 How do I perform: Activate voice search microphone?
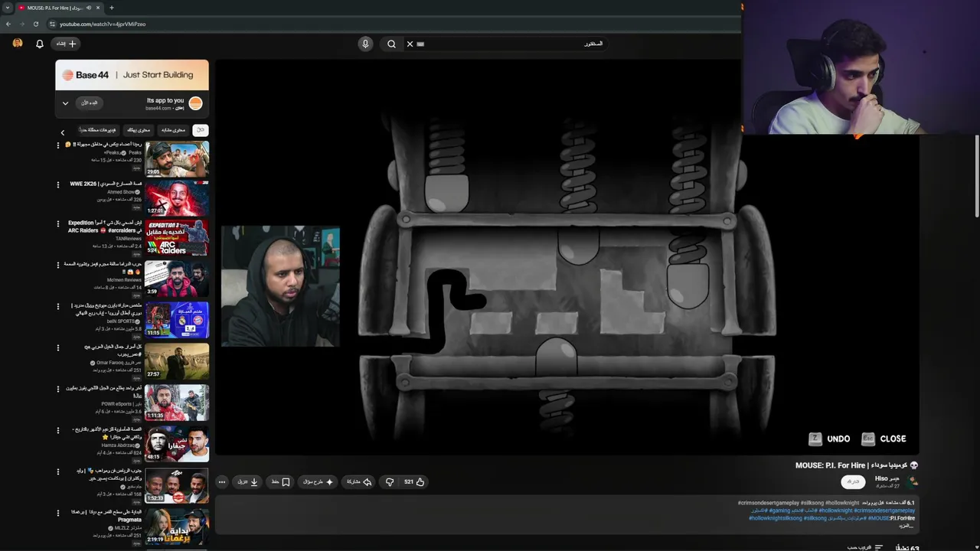(365, 44)
